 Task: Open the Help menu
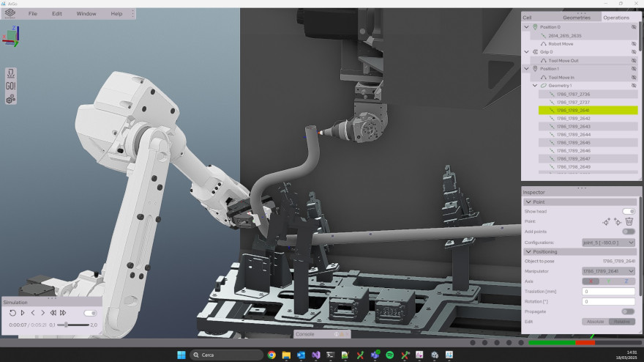point(116,14)
